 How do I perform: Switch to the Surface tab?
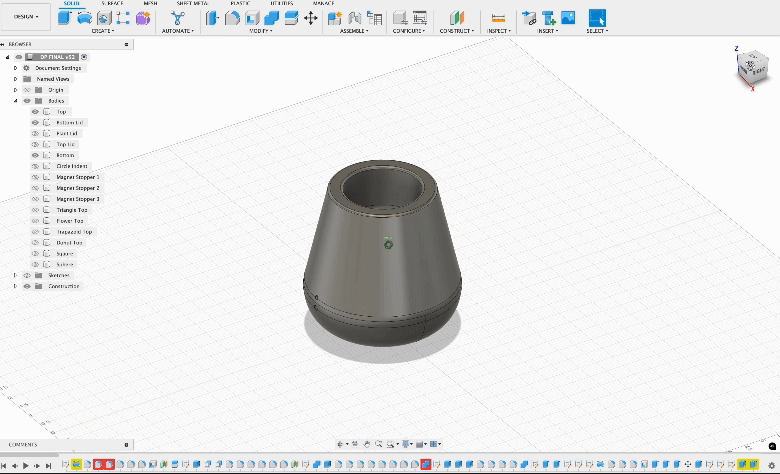pyautogui.click(x=112, y=3)
